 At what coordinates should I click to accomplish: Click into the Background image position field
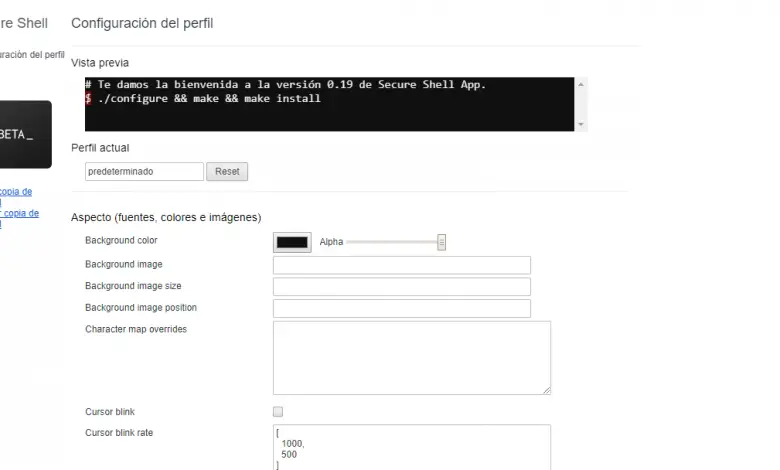click(x=401, y=308)
